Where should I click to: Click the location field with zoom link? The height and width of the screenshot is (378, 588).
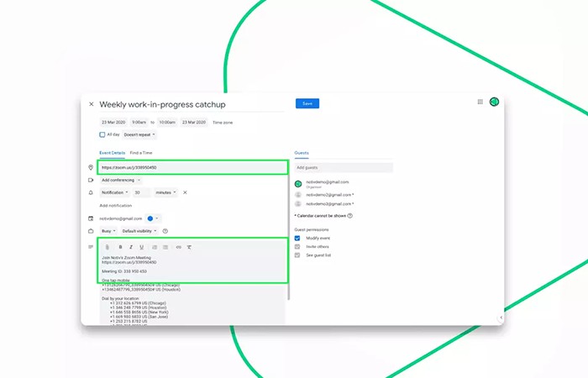(192, 167)
